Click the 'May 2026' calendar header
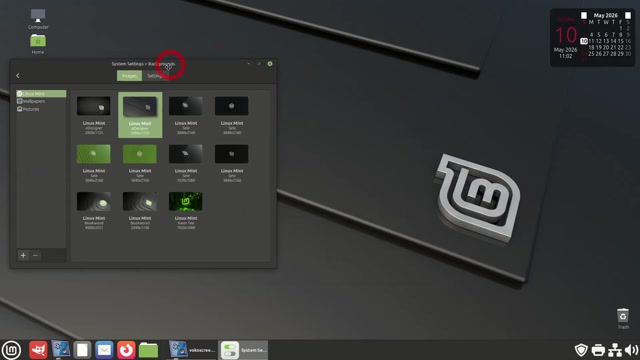Image resolution: width=640 pixels, height=360 pixels. pos(606,15)
